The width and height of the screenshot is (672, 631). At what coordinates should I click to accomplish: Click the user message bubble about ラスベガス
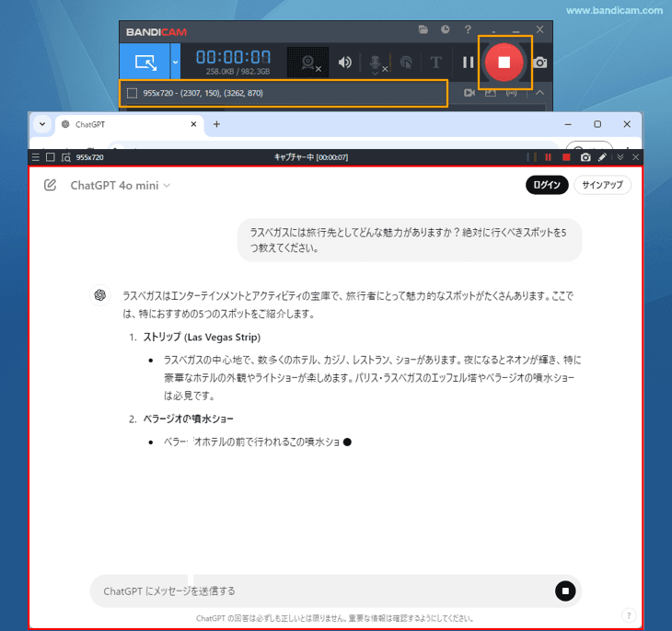[x=410, y=240]
